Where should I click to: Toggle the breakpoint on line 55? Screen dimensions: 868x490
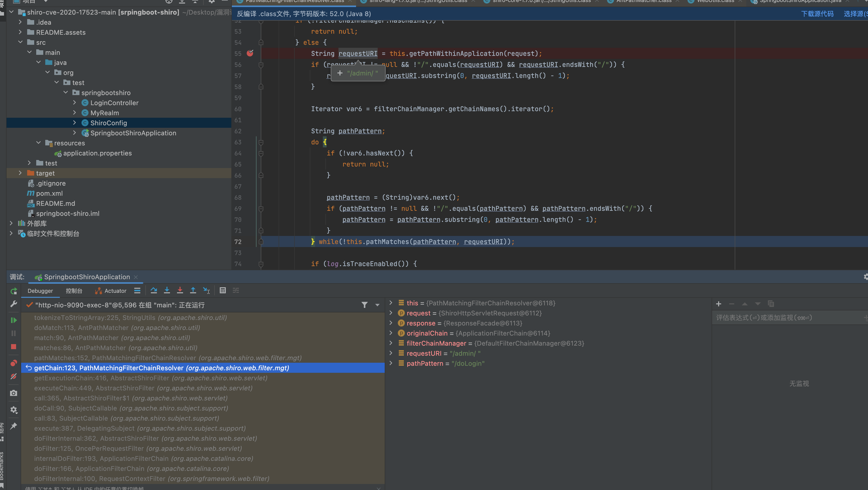pyautogui.click(x=250, y=53)
